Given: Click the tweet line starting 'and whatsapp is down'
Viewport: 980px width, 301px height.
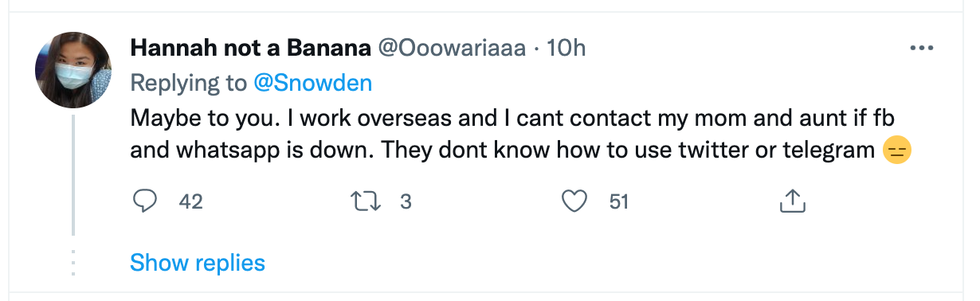Looking at the screenshot, I should (521, 150).
